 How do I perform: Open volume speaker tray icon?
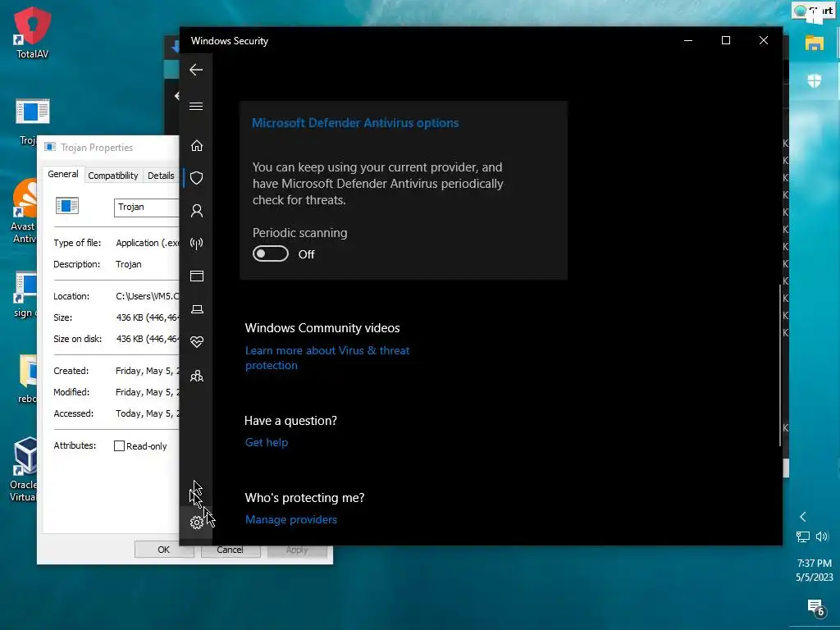point(822,536)
